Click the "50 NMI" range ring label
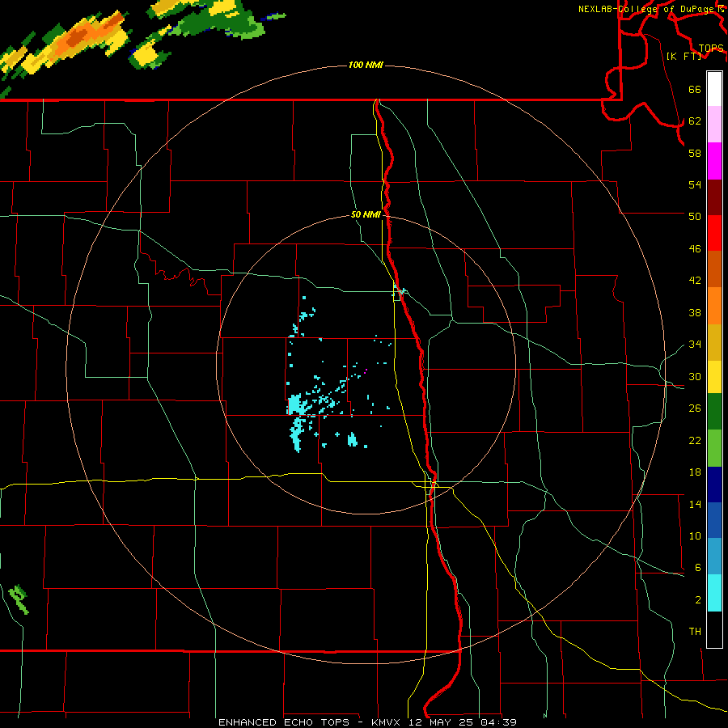The height and width of the screenshot is (728, 728). [x=366, y=214]
